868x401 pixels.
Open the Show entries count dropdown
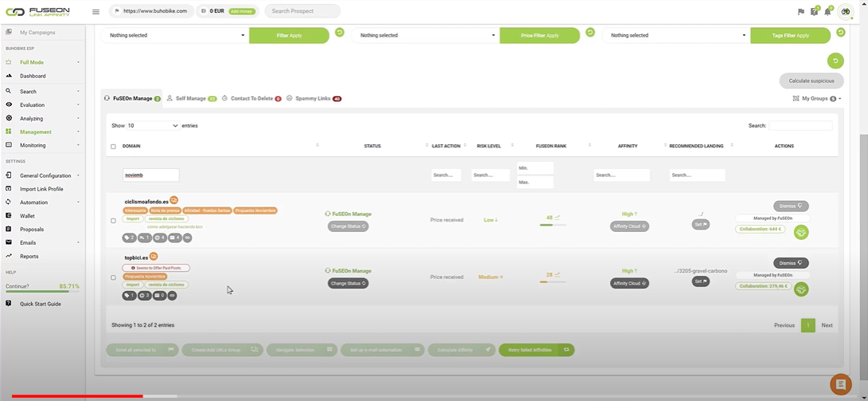tap(153, 126)
